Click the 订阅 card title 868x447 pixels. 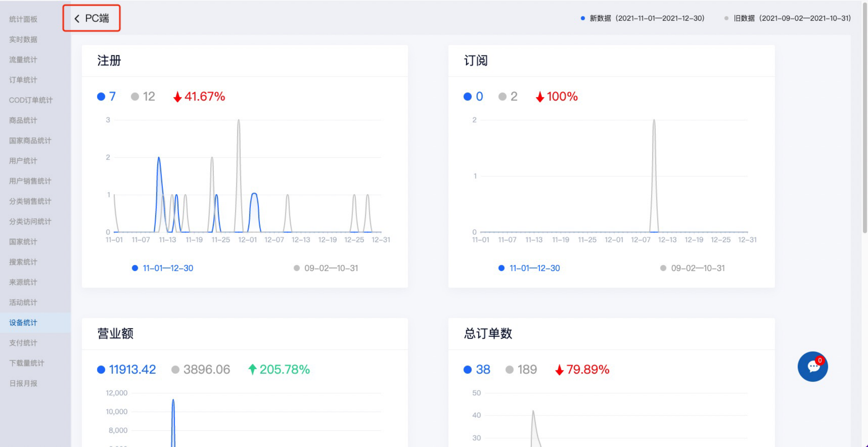click(x=476, y=61)
